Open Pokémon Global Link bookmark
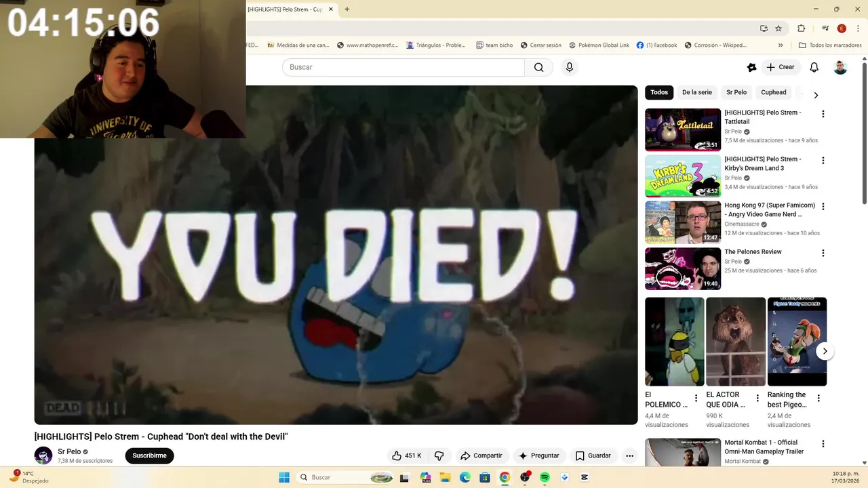This screenshot has width=868, height=488. [599, 45]
